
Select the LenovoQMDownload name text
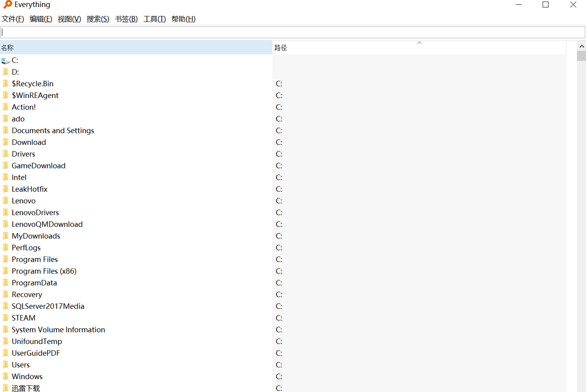(47, 224)
